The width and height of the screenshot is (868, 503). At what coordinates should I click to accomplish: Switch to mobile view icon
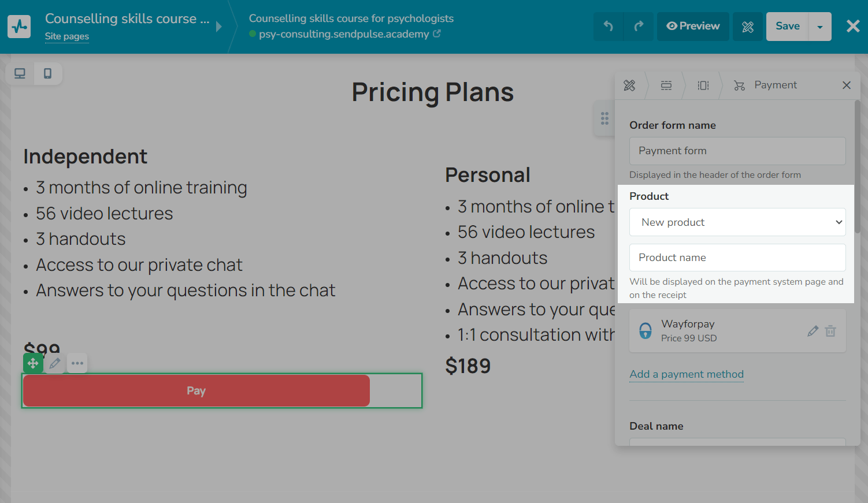click(x=48, y=73)
